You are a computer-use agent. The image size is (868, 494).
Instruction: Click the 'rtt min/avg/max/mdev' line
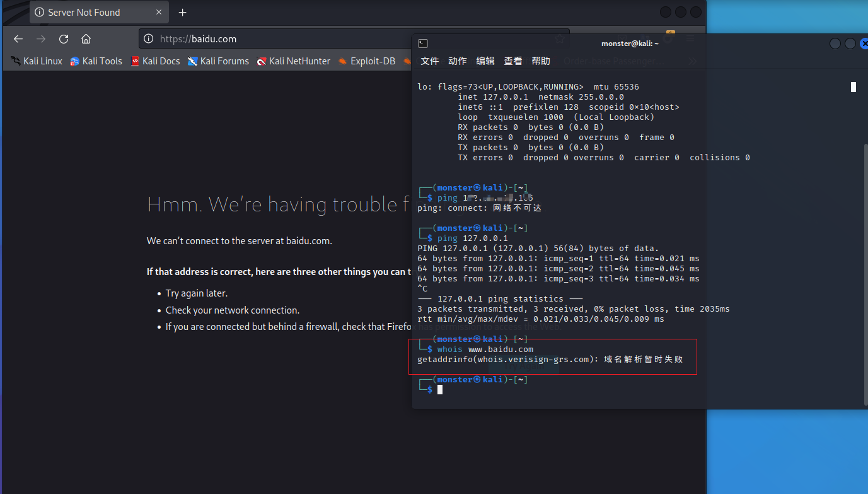point(541,319)
